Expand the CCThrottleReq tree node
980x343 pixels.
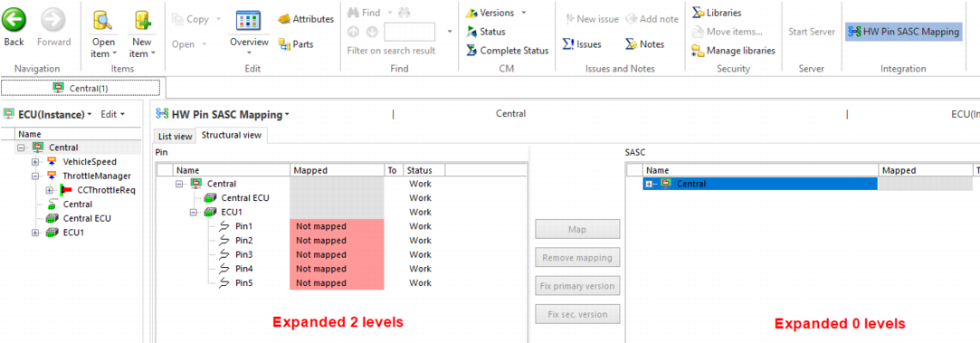pyautogui.click(x=50, y=190)
